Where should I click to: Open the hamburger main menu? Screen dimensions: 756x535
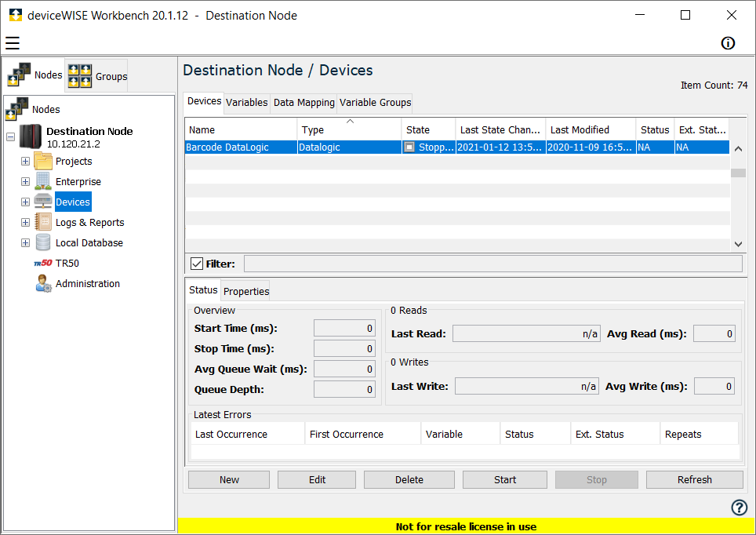click(13, 43)
